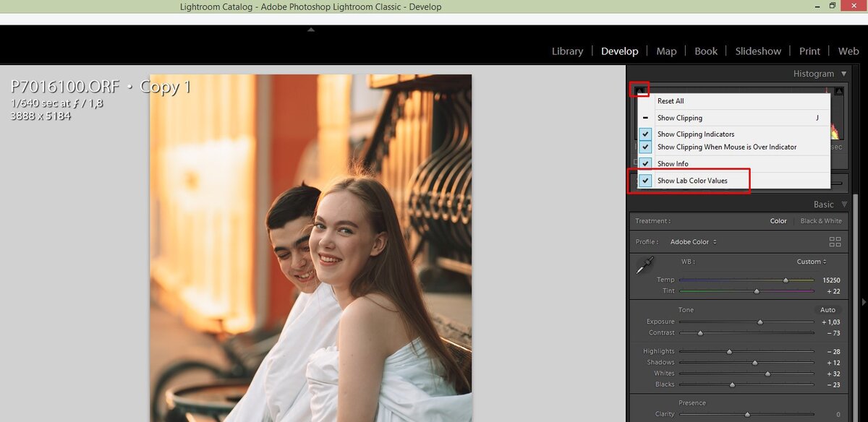Toggle Show Clipping menu entry
The height and width of the screenshot is (422, 868).
[734, 118]
